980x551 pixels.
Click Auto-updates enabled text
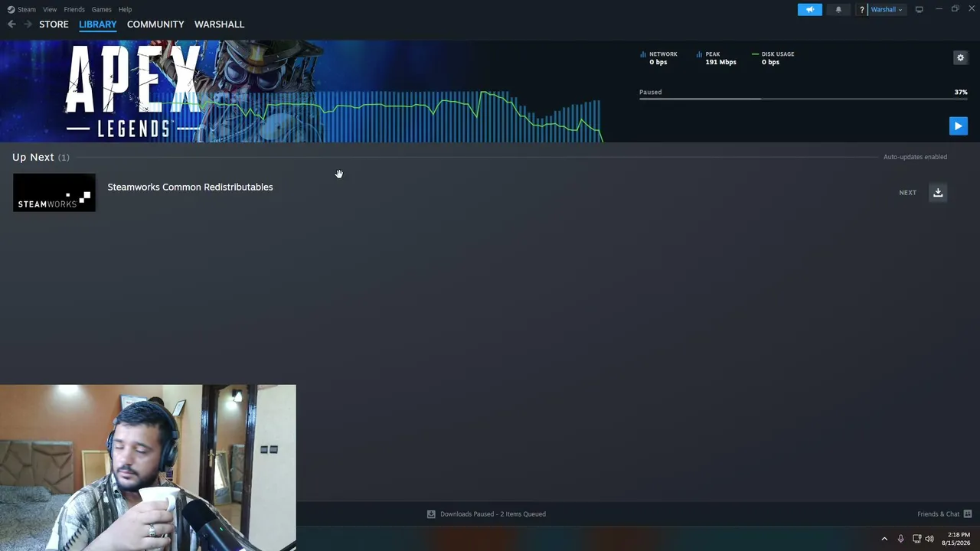915,157
